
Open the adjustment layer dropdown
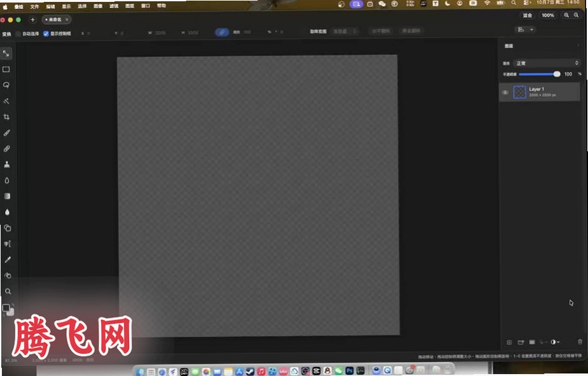click(555, 342)
